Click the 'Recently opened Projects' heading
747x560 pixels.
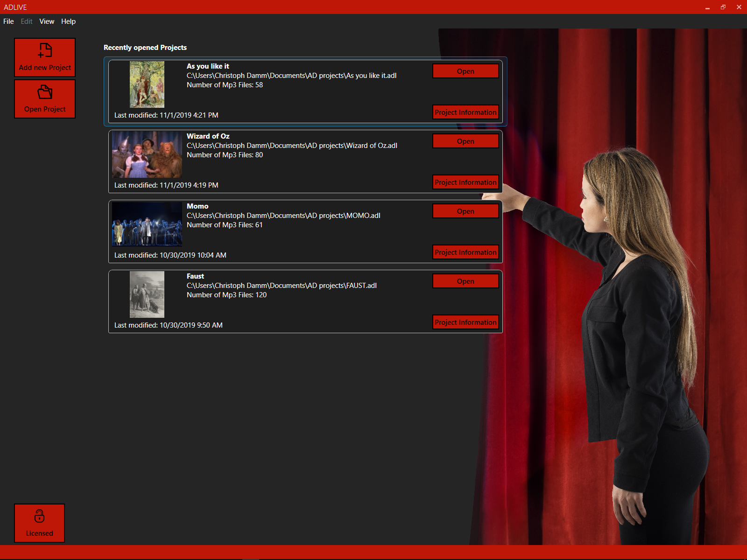coord(145,48)
